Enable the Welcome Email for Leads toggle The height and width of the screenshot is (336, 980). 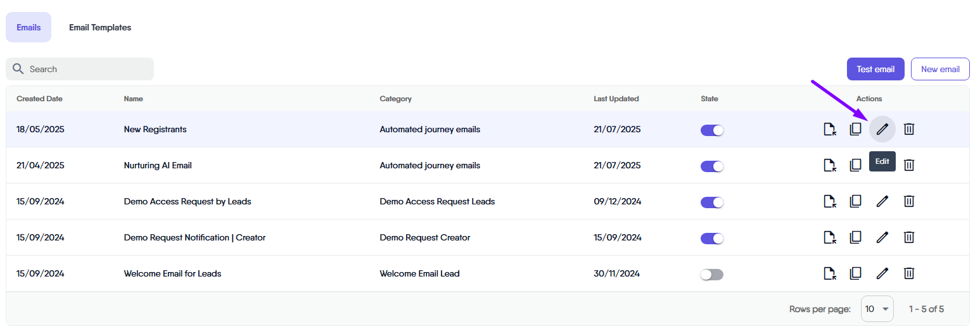[711, 275]
